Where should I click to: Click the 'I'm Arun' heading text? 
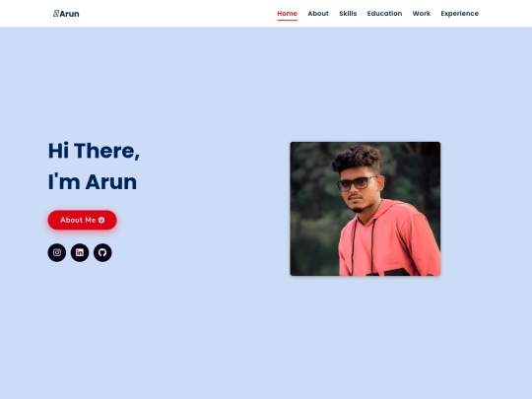(93, 182)
